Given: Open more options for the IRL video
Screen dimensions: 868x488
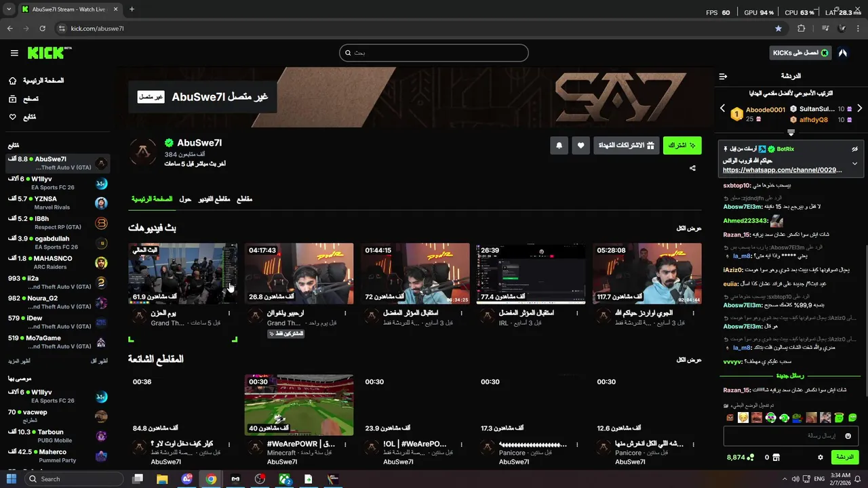Looking at the screenshot, I should tap(577, 313).
